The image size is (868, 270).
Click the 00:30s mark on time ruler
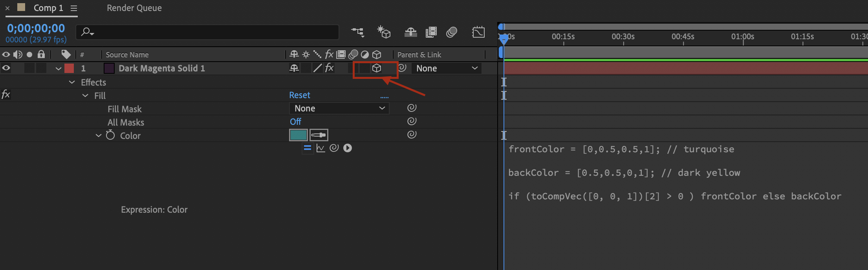(x=623, y=36)
